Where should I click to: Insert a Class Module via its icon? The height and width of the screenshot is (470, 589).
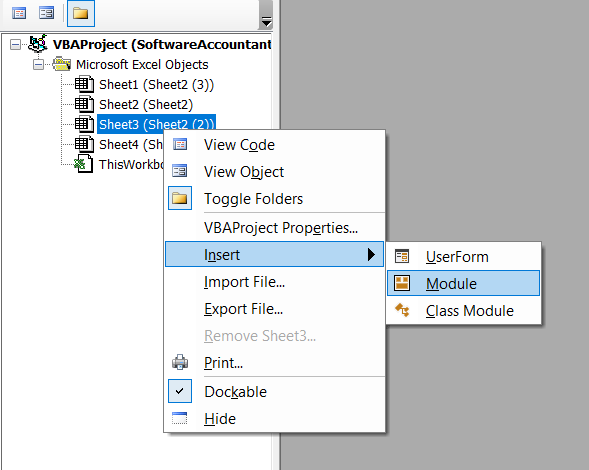tap(402, 310)
